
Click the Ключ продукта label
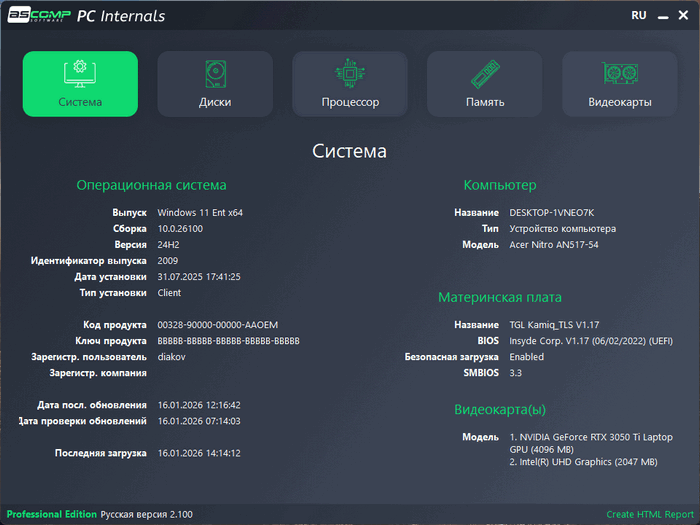[x=111, y=341]
